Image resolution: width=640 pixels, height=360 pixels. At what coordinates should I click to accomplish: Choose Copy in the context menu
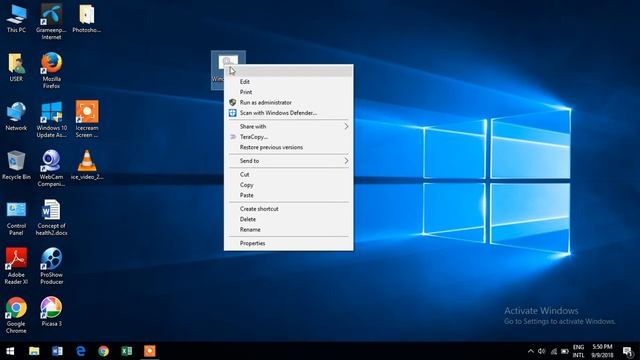[x=289, y=185]
